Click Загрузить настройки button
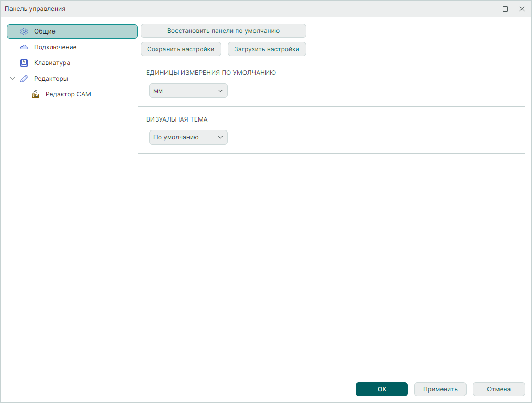The image size is (532, 403). click(267, 49)
